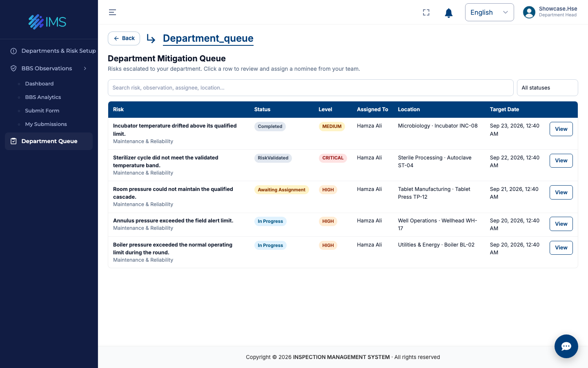View the Sterilizer cycle risk
The image size is (588, 368).
(x=561, y=161)
